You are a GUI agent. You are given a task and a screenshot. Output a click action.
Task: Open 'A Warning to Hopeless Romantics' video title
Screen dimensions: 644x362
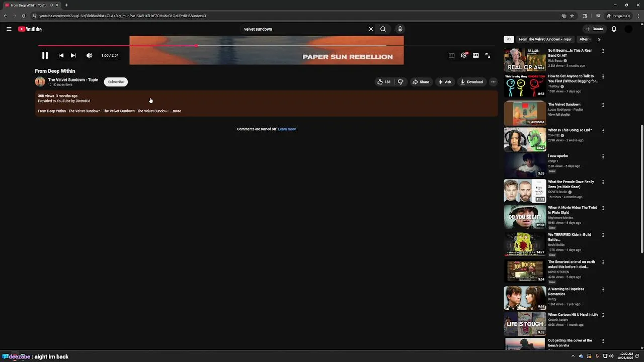566,292
